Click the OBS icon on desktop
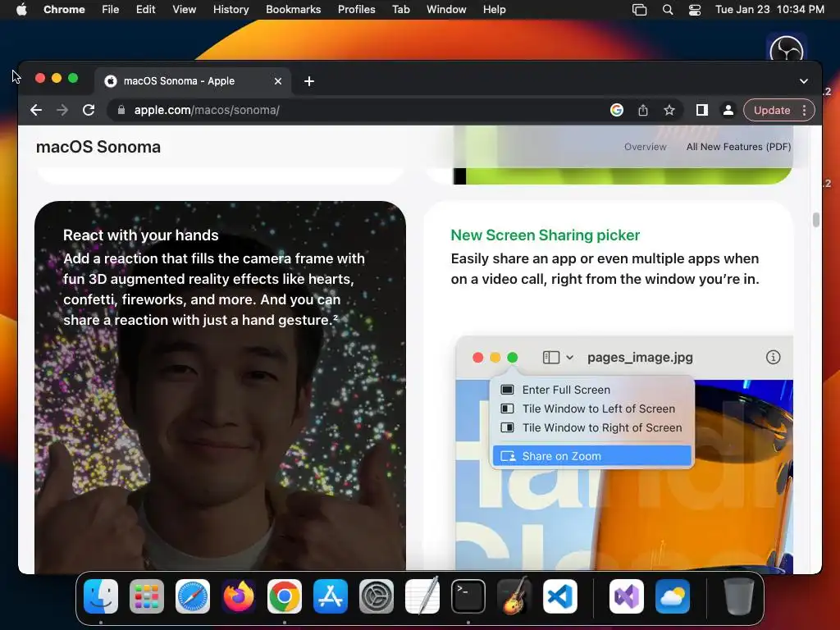Image resolution: width=840 pixels, height=630 pixels. (787, 48)
